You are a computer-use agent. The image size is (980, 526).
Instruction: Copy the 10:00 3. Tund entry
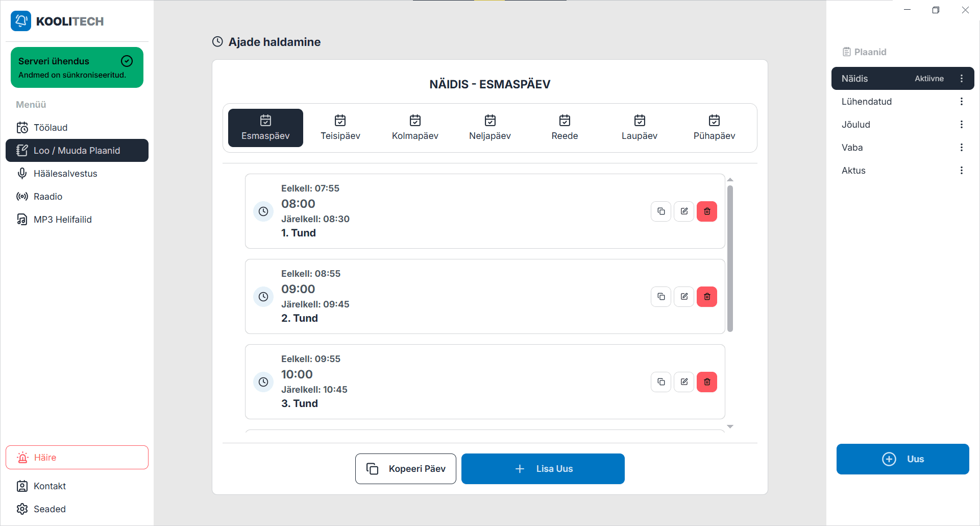tap(661, 382)
